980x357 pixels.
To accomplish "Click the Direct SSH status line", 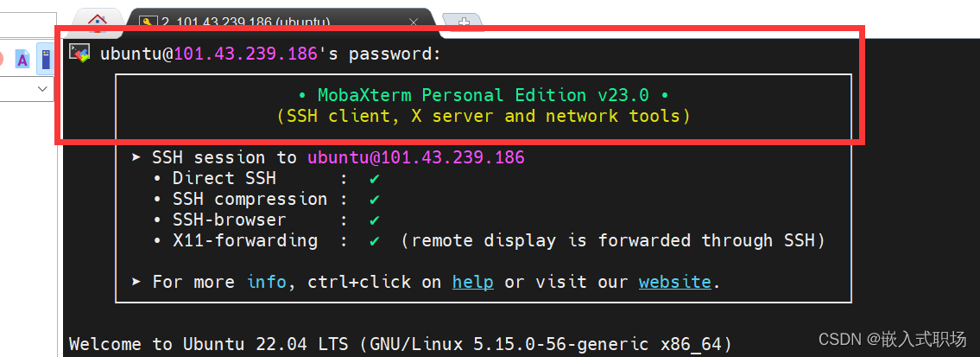I will 266,179.
